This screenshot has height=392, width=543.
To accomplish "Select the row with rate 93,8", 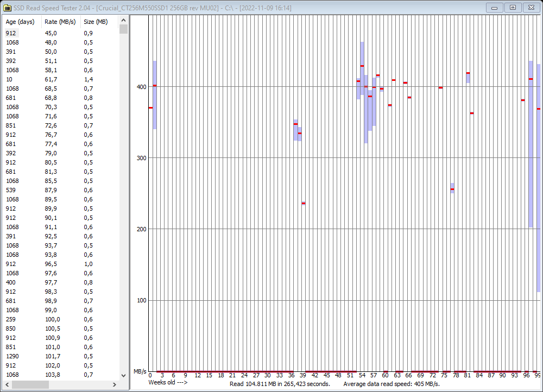I will (x=61, y=255).
